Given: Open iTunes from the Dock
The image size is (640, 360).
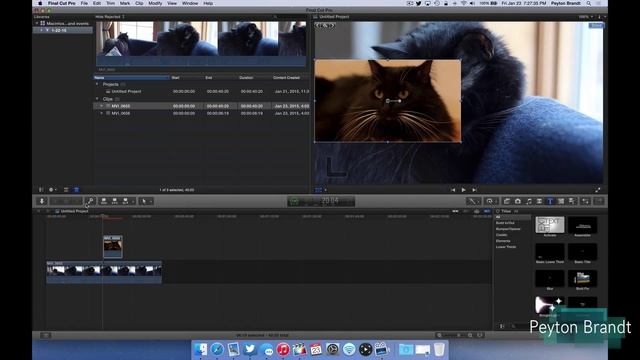Looking at the screenshot, I should pos(283,349).
